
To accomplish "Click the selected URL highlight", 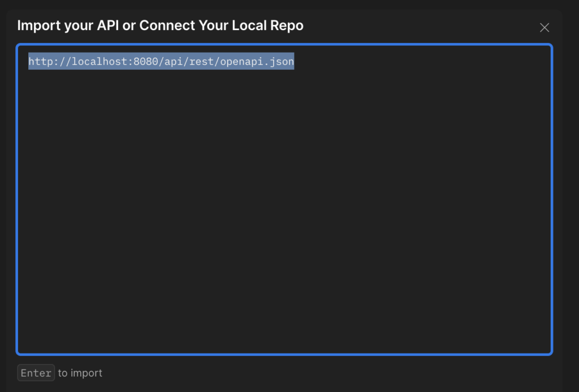I will pos(161,61).
